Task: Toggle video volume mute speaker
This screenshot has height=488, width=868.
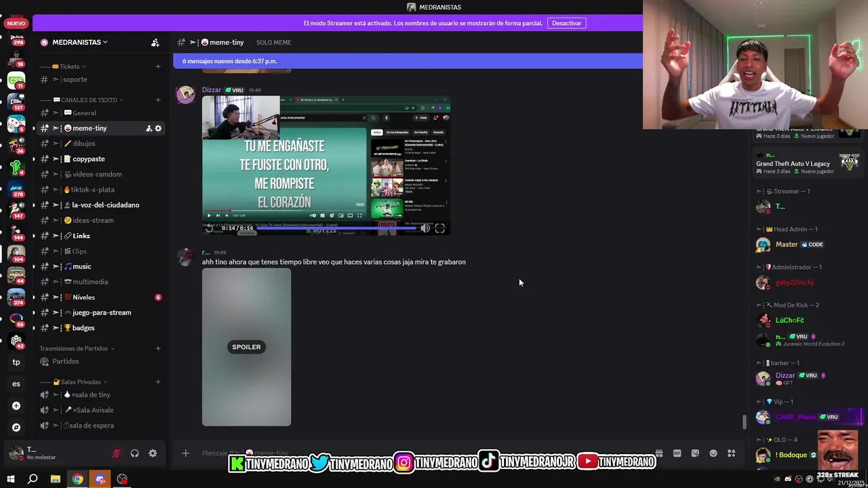Action: click(x=425, y=228)
